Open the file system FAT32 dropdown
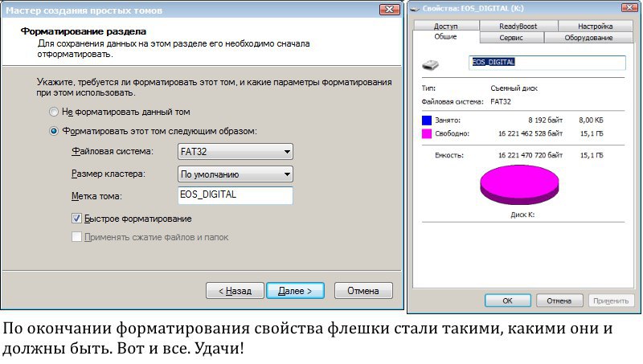The image size is (643, 364). [x=235, y=152]
